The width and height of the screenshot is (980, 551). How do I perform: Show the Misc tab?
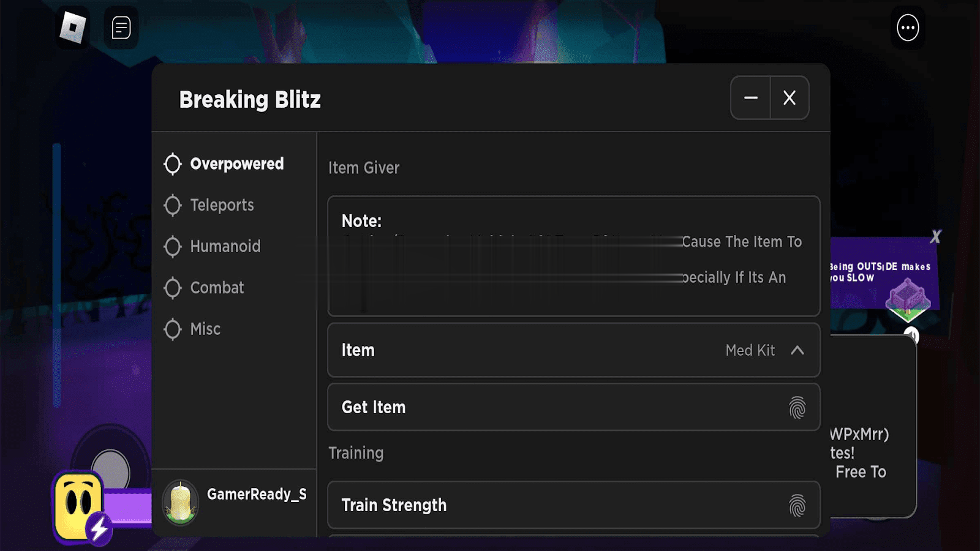coord(205,329)
